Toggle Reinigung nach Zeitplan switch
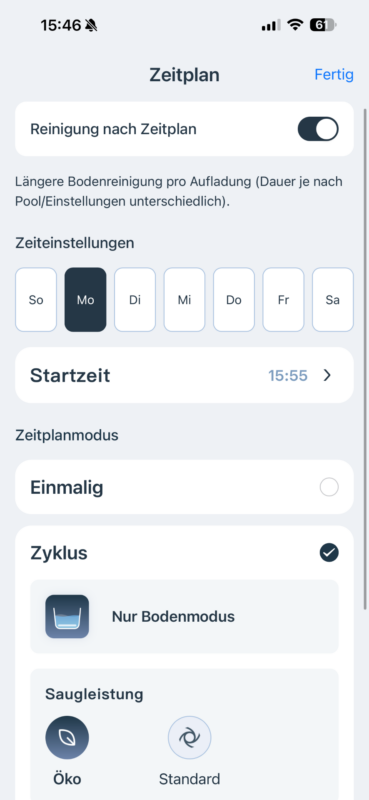Image resolution: width=369 pixels, height=800 pixels. (x=318, y=129)
